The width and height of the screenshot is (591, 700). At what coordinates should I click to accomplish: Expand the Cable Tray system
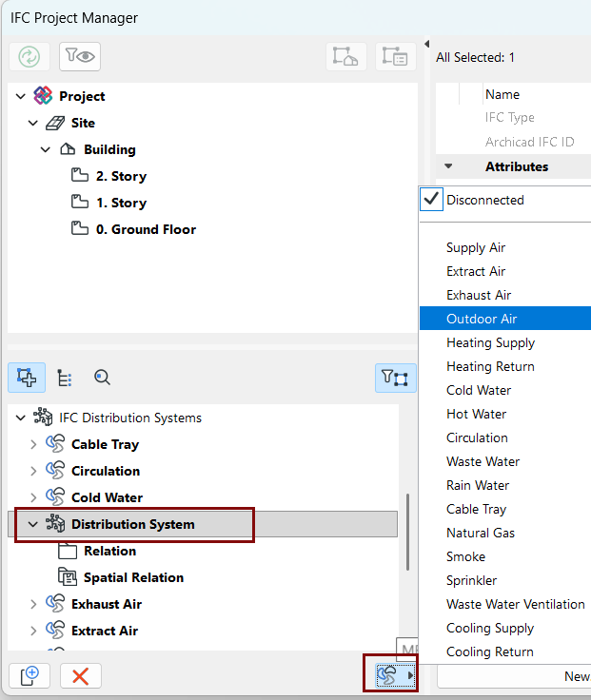pyautogui.click(x=33, y=445)
